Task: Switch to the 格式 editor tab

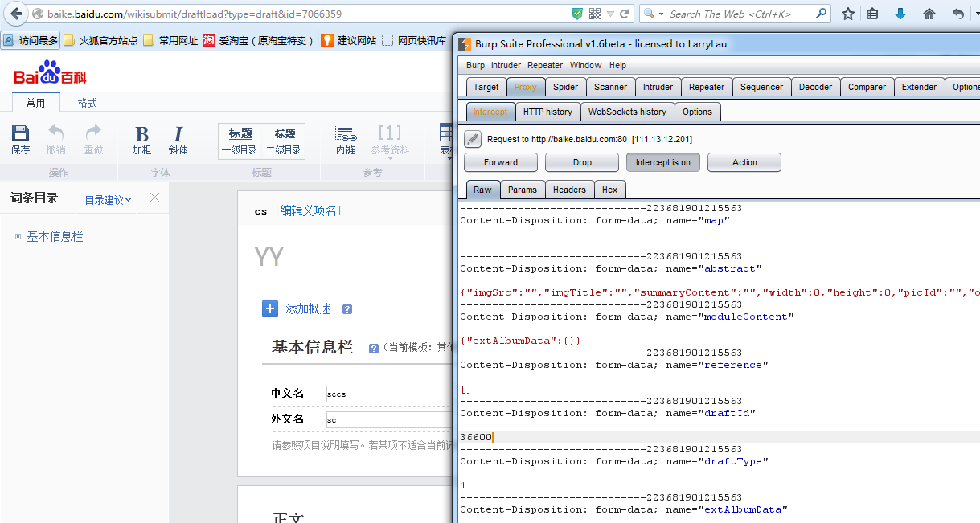Action: coord(87,103)
